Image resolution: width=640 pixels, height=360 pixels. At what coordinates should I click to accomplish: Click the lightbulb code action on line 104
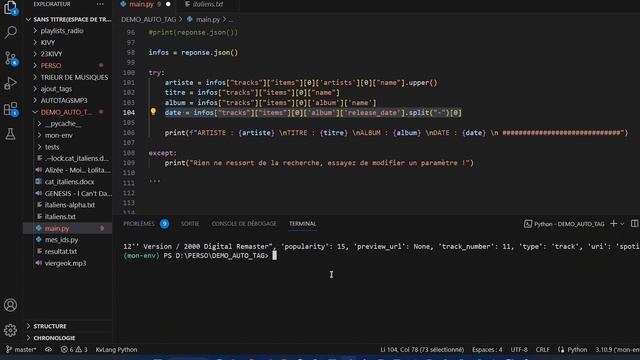tap(153, 111)
